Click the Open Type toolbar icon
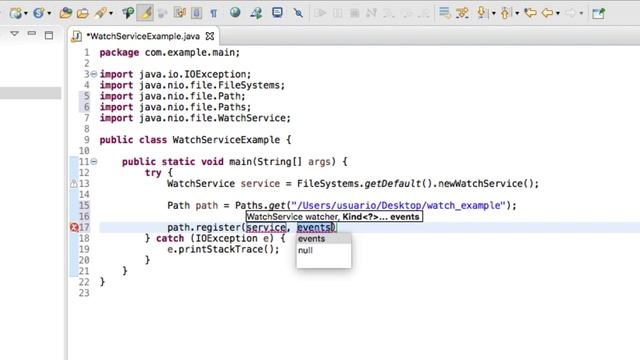The width and height of the screenshot is (640, 360). (x=65, y=13)
